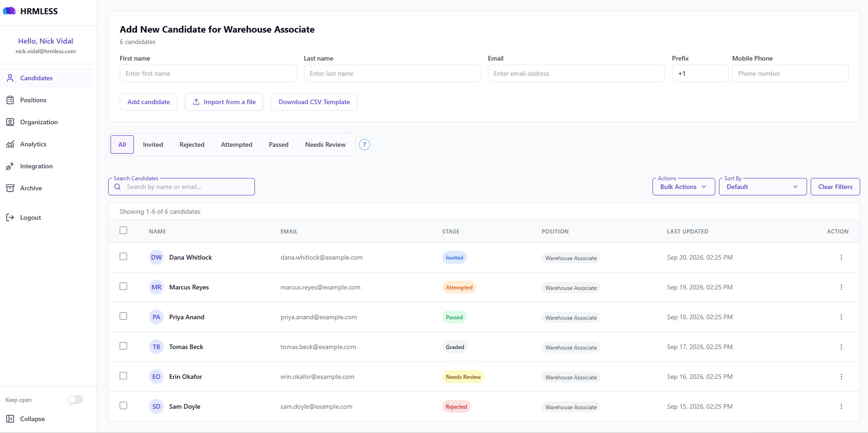Click the Collapse sidebar icon
This screenshot has width=868, height=433.
10,419
